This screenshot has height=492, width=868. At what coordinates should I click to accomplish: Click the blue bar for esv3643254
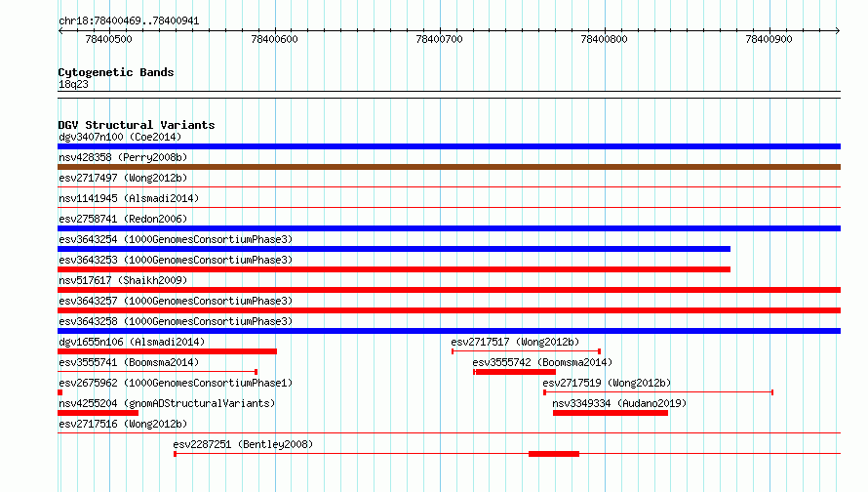[x=394, y=249]
